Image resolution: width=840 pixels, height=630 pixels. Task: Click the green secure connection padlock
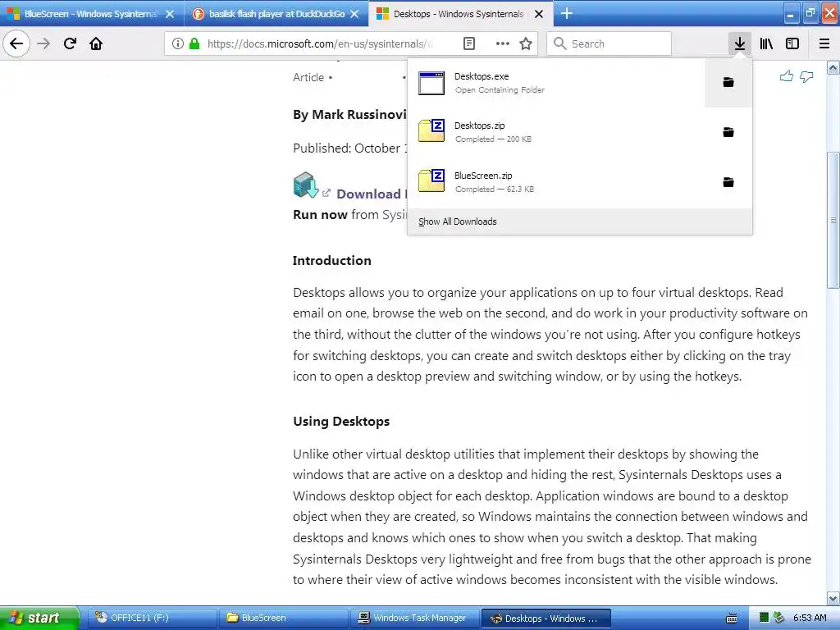pos(194,44)
